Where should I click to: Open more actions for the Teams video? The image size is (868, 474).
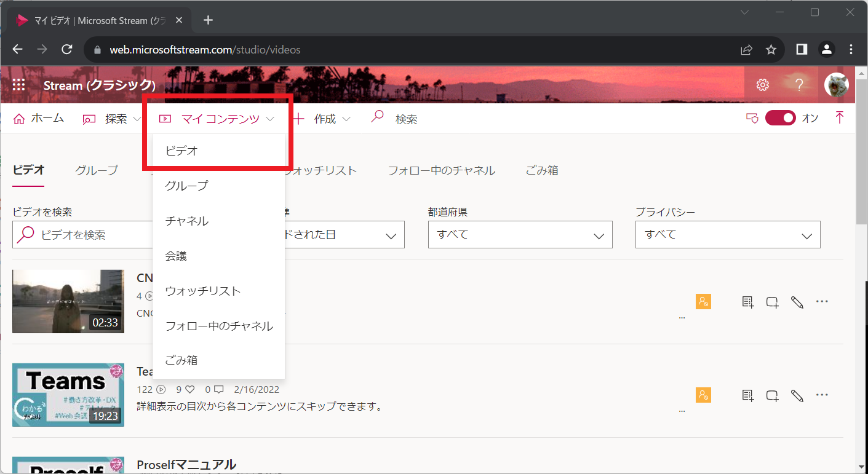822,395
